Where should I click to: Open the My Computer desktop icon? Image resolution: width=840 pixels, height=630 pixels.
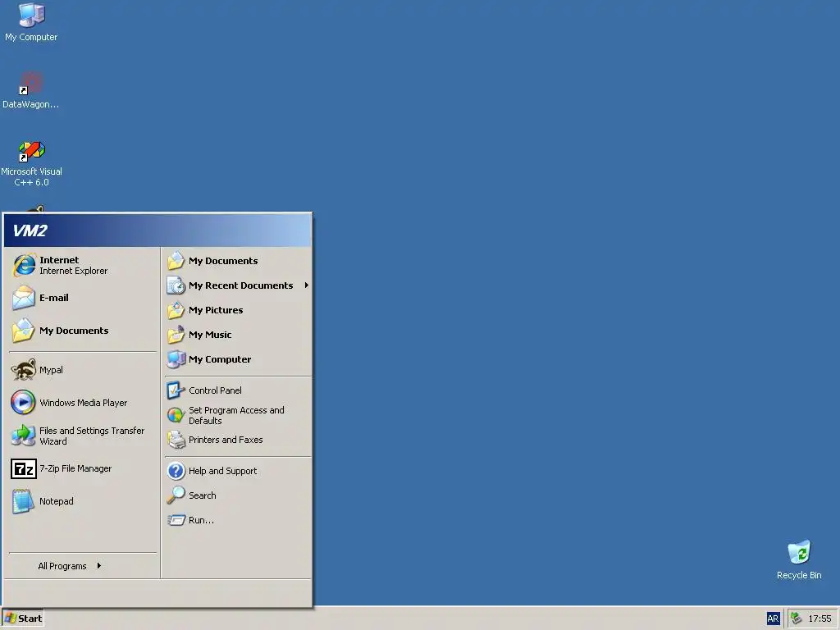coord(31,22)
